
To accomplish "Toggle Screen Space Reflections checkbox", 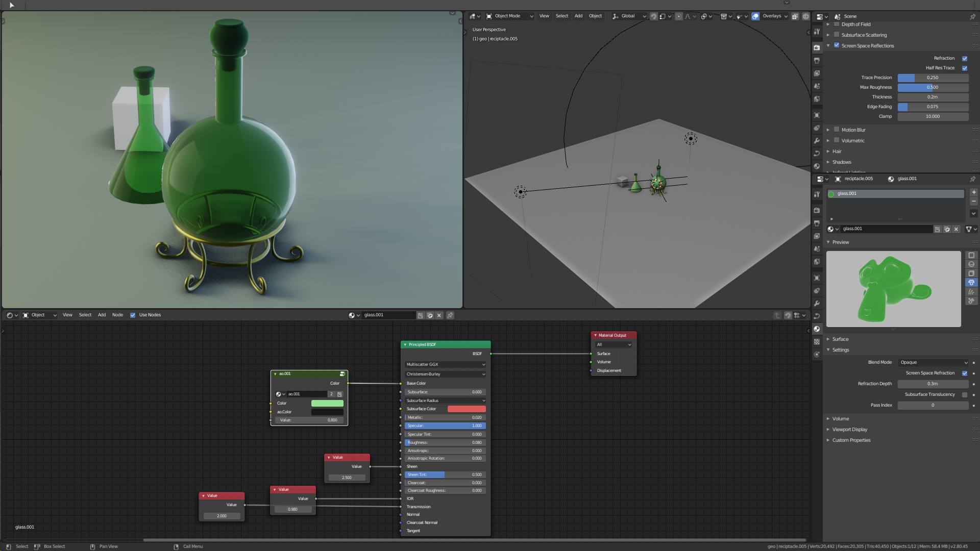I will pyautogui.click(x=837, y=45).
